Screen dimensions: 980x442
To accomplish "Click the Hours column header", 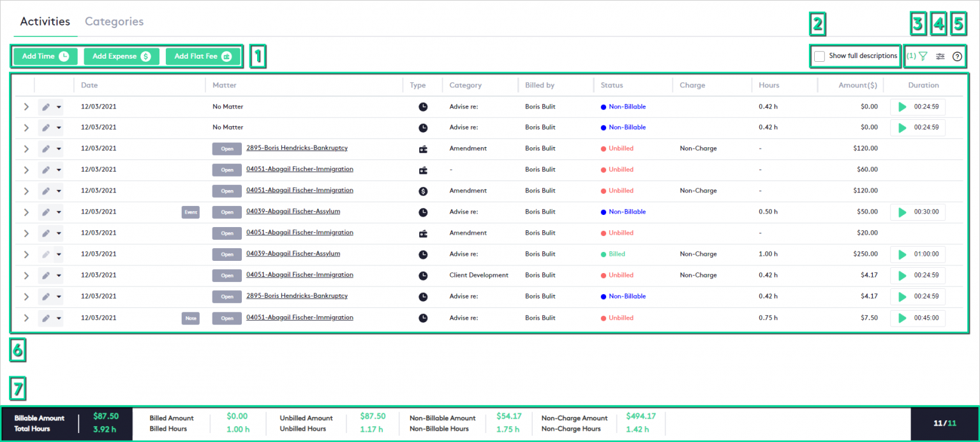I will point(769,85).
